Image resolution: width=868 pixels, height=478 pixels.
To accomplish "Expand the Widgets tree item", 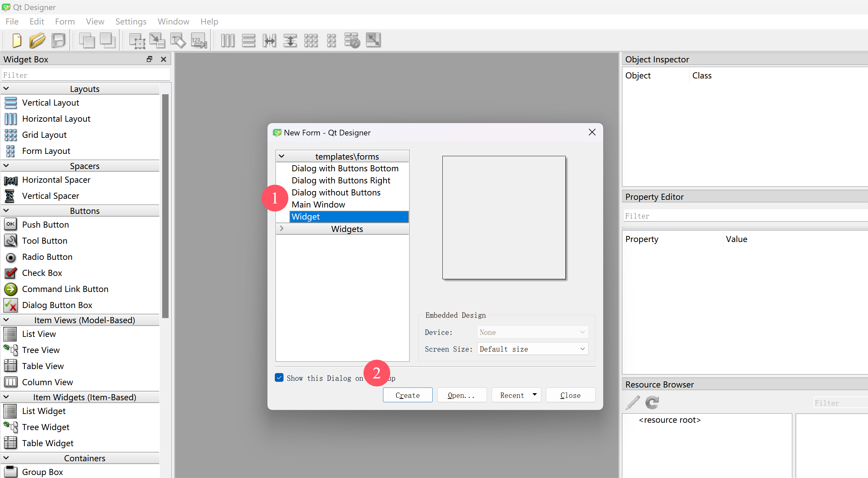I will 281,228.
